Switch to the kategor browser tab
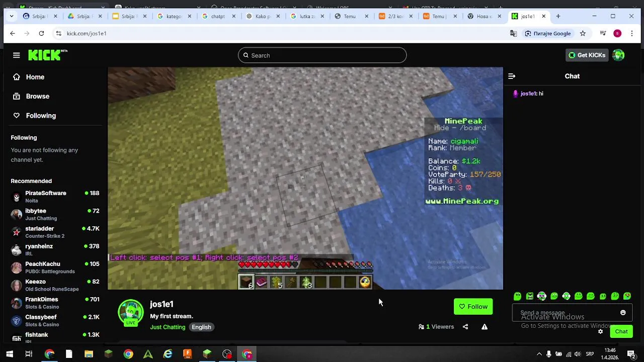The height and width of the screenshot is (362, 644). (174, 16)
